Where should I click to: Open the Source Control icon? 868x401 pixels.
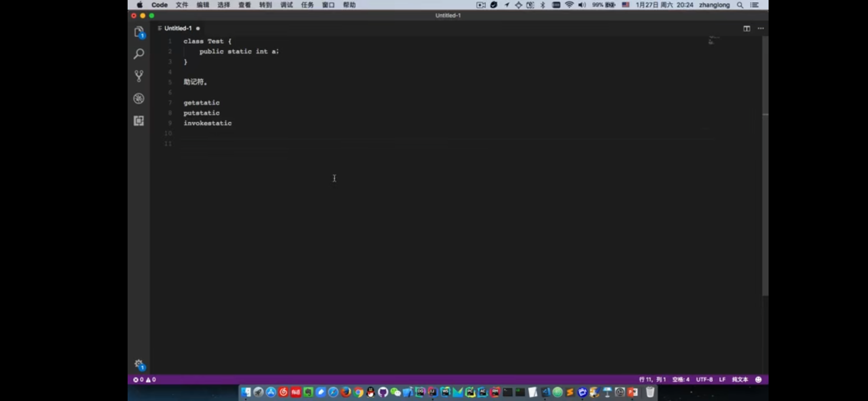click(139, 76)
